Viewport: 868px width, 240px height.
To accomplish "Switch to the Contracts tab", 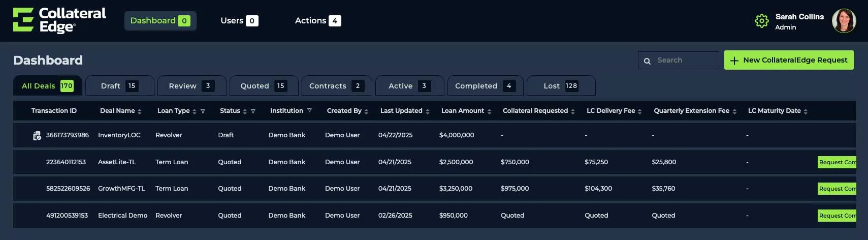I will click(337, 86).
